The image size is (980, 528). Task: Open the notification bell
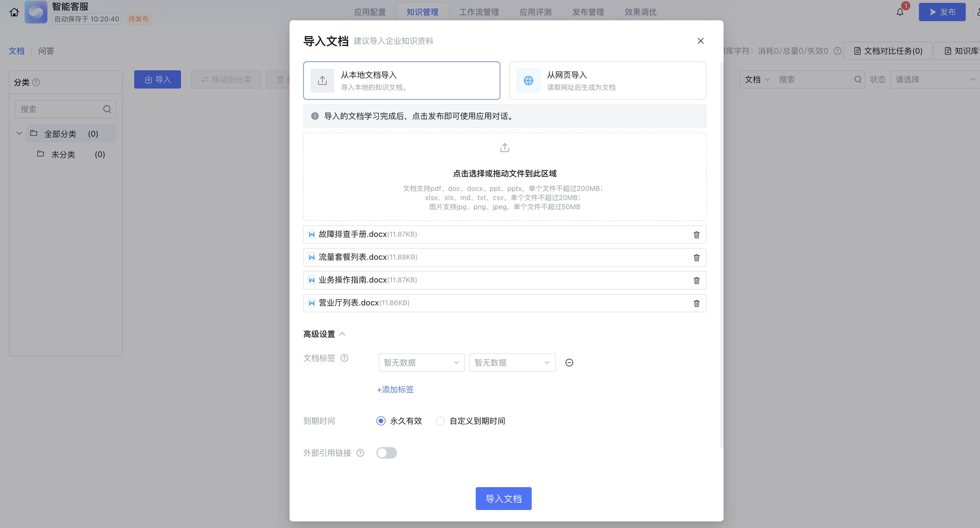900,12
